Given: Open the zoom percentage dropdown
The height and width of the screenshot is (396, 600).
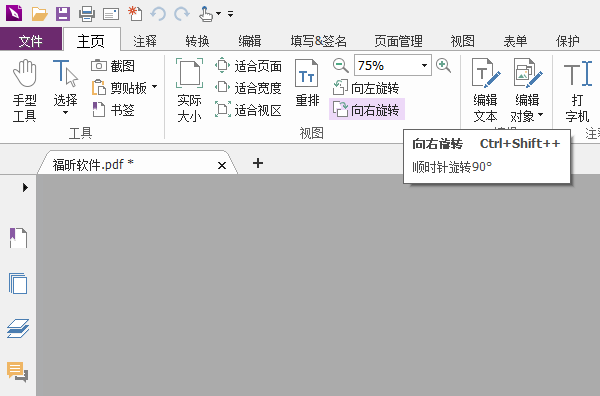Looking at the screenshot, I should [x=424, y=65].
